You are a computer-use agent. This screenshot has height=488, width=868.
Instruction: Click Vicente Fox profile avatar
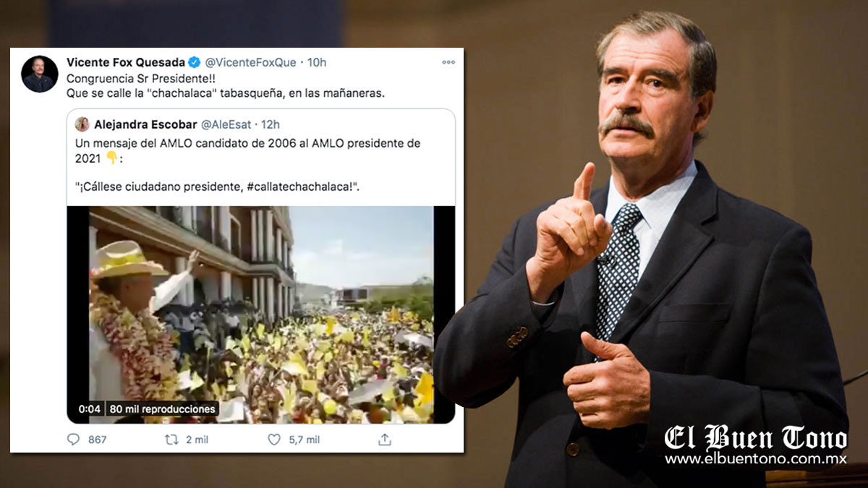(40, 74)
